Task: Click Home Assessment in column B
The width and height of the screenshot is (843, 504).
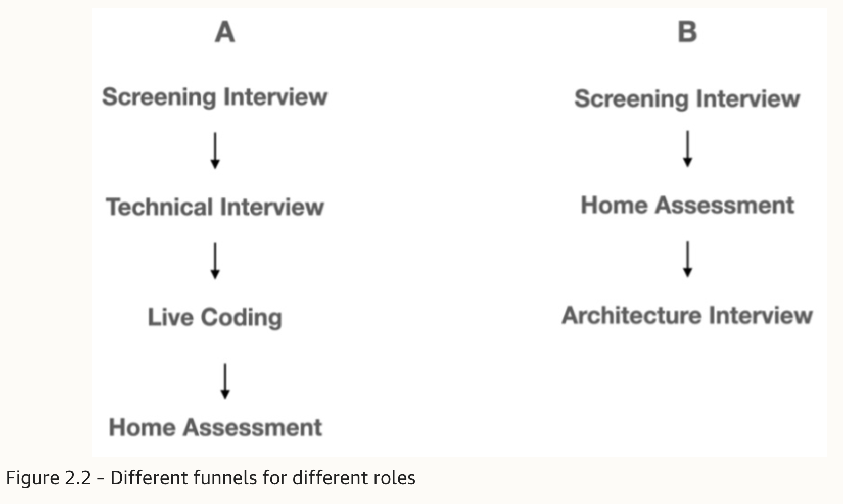Action: pos(687,206)
